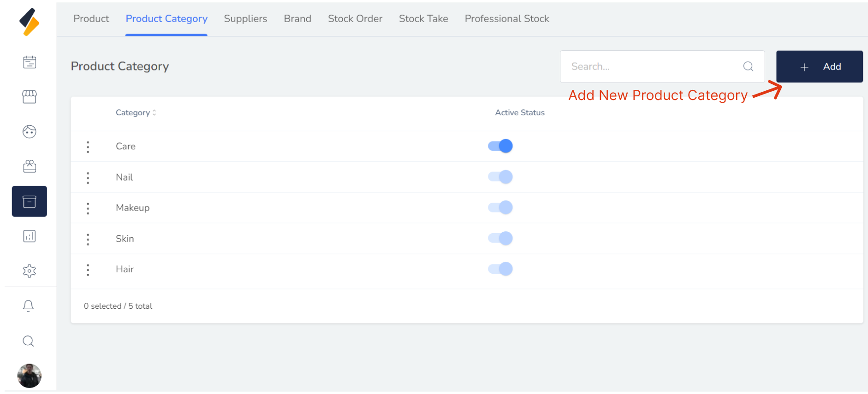868x394 pixels.
Task: Click the Search input field
Action: [655, 67]
